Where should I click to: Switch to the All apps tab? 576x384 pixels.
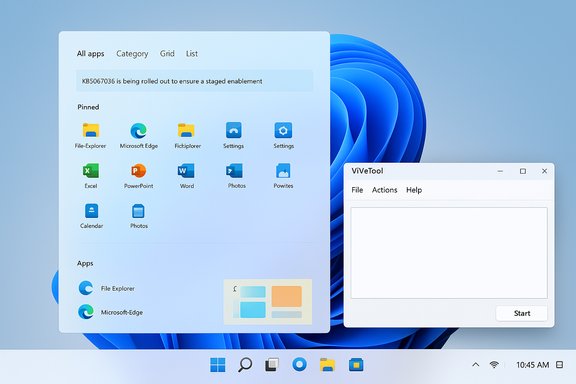click(x=90, y=54)
